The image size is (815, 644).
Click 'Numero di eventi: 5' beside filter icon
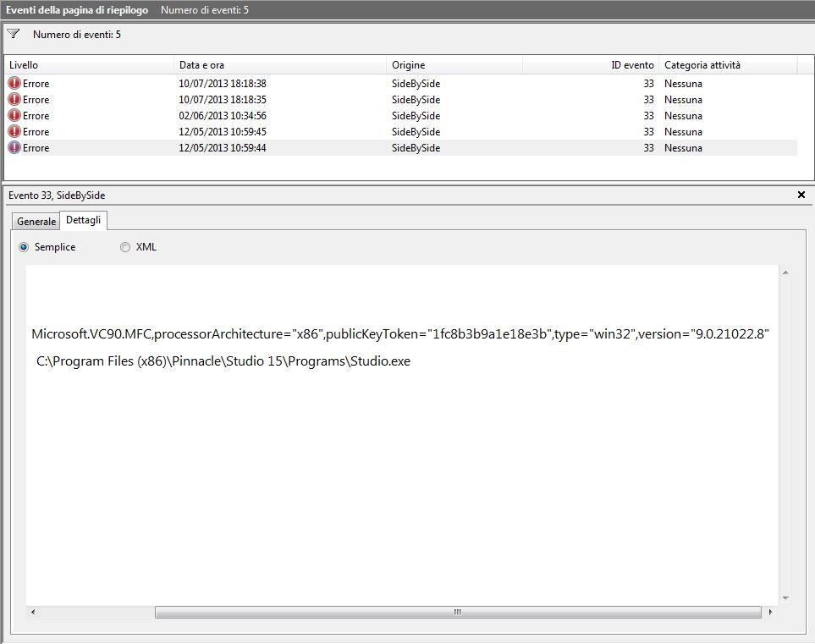[77, 35]
